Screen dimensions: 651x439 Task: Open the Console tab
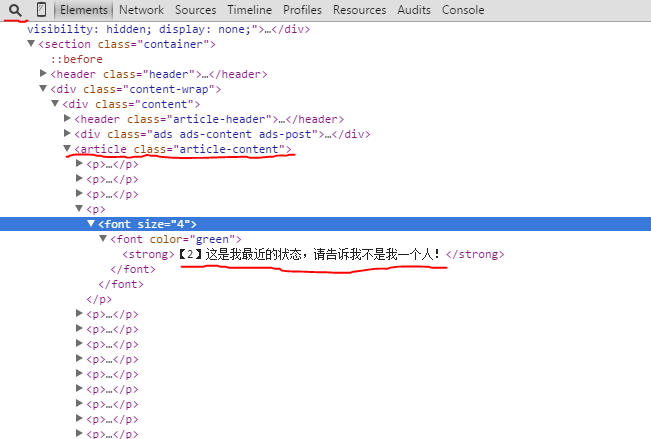pos(463,10)
